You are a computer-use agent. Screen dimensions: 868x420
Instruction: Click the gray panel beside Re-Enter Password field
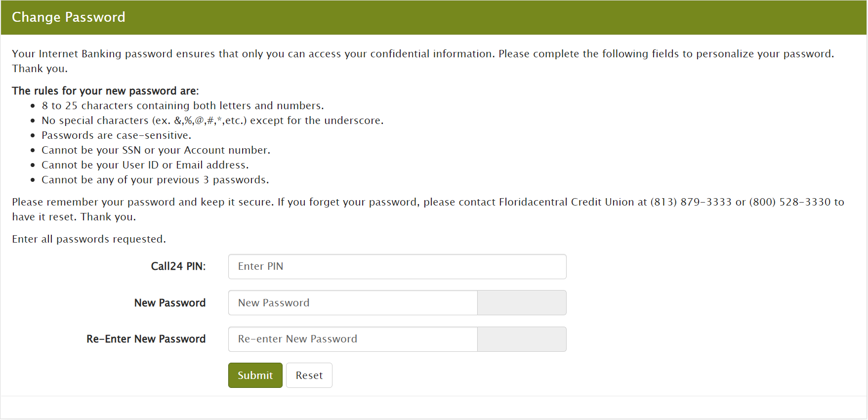point(522,339)
